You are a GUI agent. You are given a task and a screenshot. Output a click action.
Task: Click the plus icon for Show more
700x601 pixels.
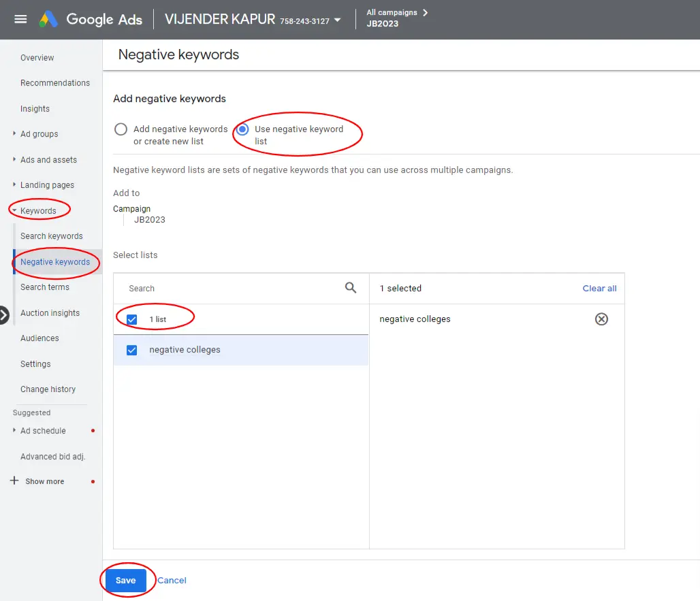pyautogui.click(x=14, y=481)
